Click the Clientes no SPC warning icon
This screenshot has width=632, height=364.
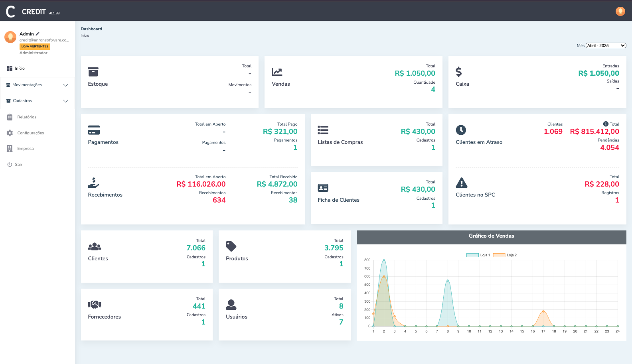[461, 183]
